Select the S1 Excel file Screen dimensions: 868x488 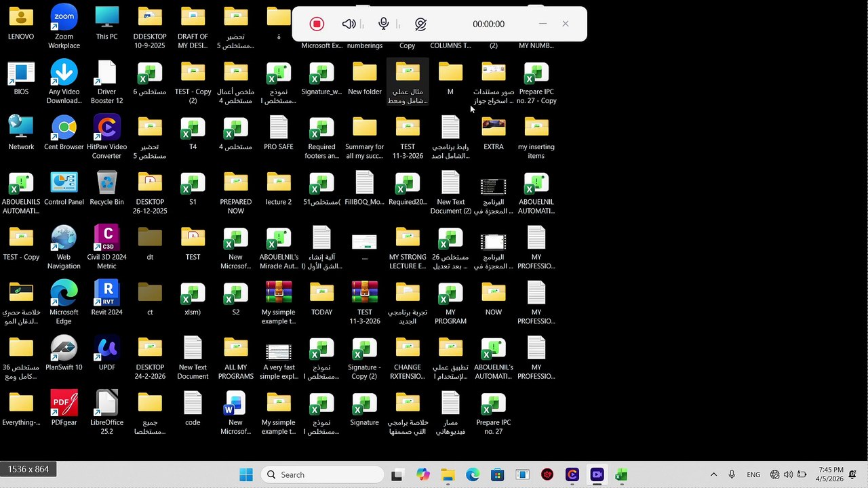coord(193,188)
